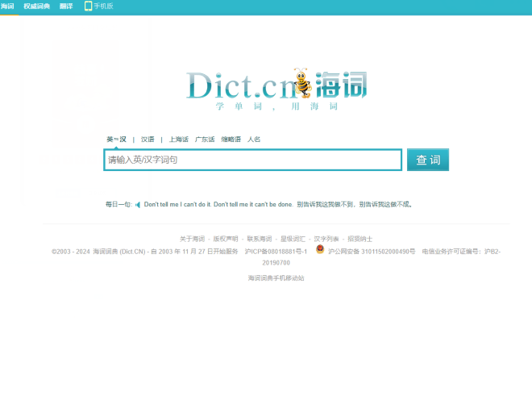Open the daily sentence English text link

[218, 204]
